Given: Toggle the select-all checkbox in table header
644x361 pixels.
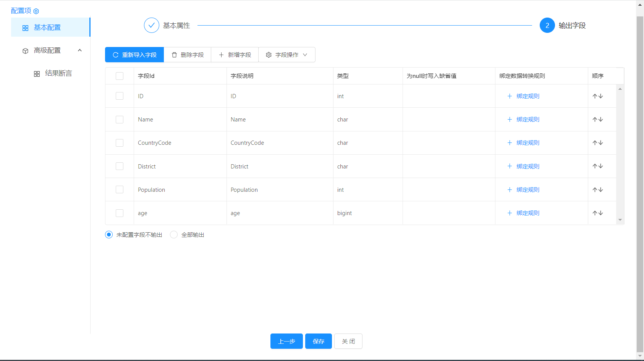Looking at the screenshot, I should pyautogui.click(x=120, y=76).
